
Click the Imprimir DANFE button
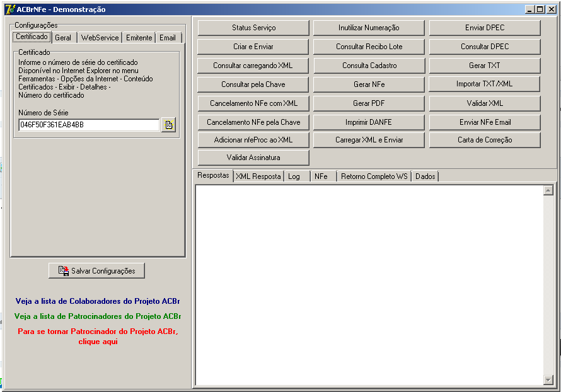(369, 122)
